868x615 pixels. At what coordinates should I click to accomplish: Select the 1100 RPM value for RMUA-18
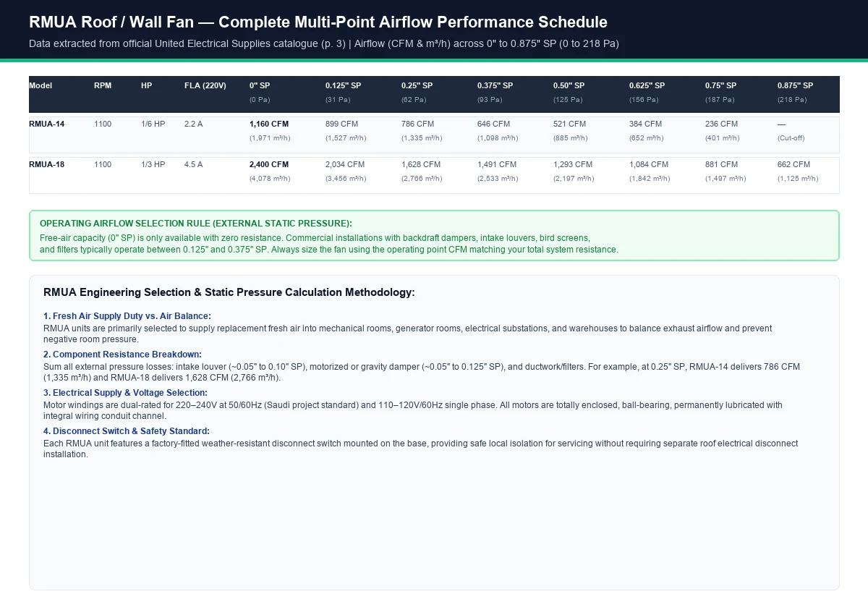pos(103,164)
